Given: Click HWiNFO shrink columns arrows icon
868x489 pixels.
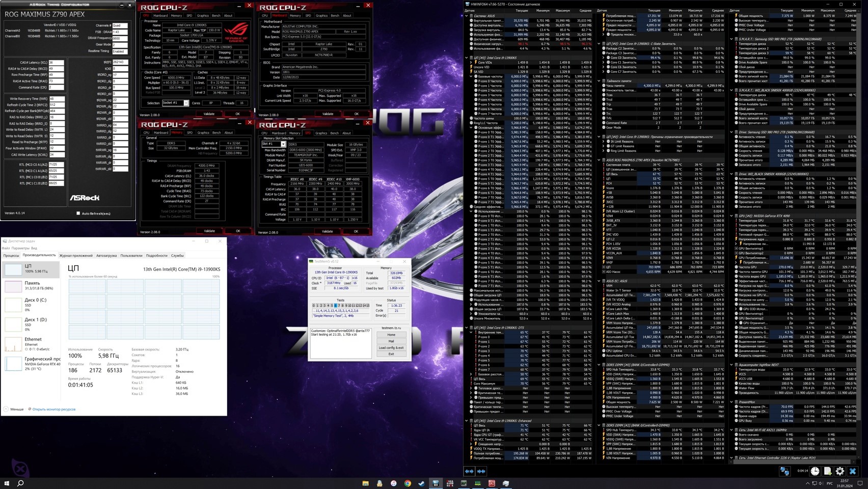Looking at the screenshot, I should tap(481, 471).
